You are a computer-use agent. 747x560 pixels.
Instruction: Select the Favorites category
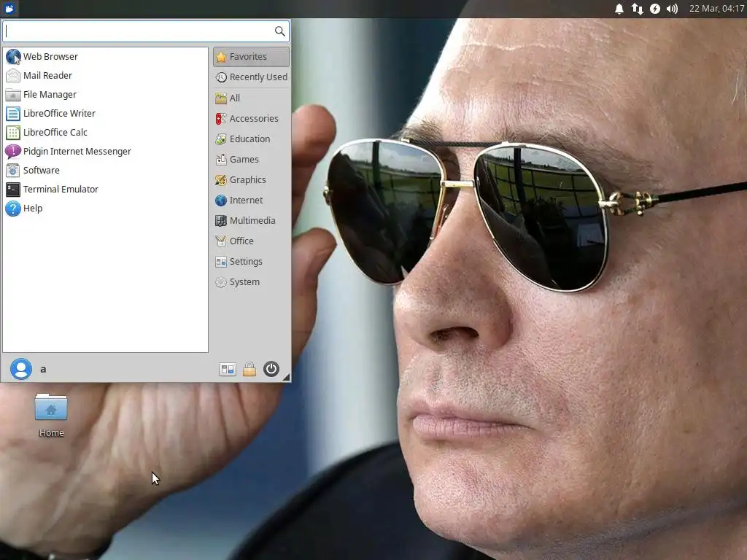pyautogui.click(x=251, y=57)
